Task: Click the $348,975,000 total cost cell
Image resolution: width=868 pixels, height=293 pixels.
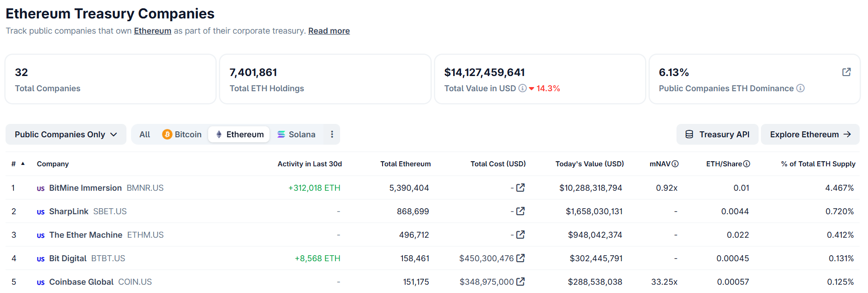Action: [486, 281]
